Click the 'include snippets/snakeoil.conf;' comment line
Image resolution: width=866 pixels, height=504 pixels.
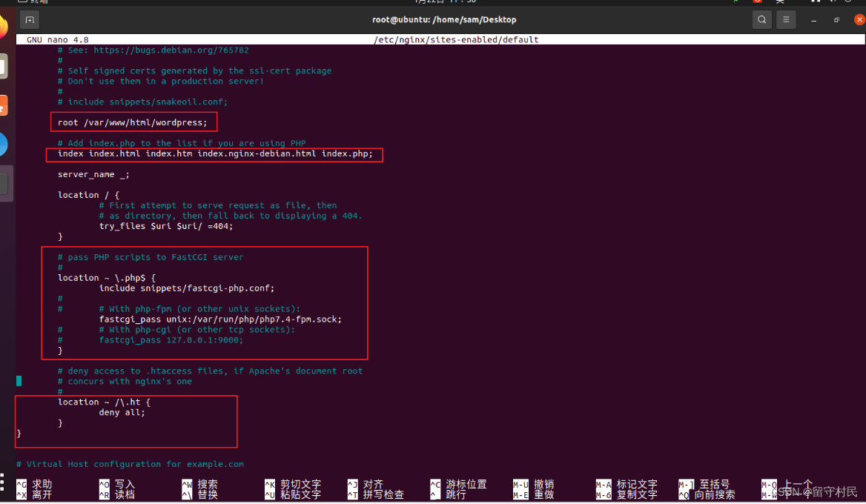(142, 102)
